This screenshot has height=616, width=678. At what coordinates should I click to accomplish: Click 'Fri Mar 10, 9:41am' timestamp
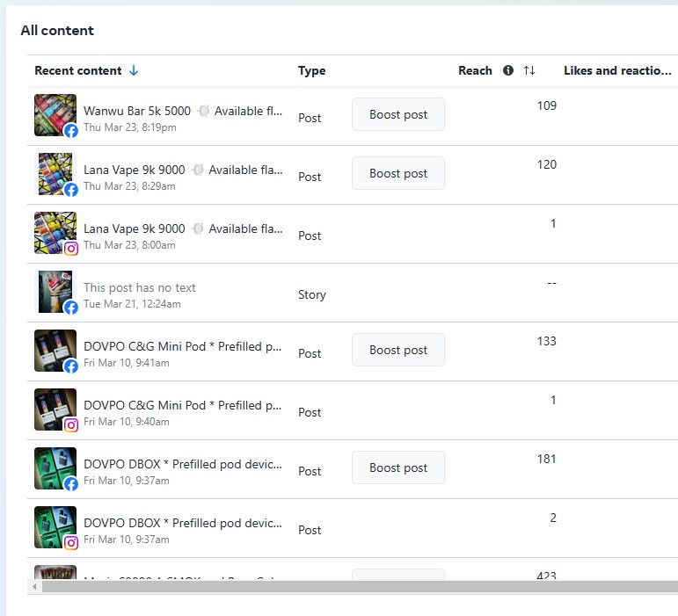pyautogui.click(x=127, y=363)
